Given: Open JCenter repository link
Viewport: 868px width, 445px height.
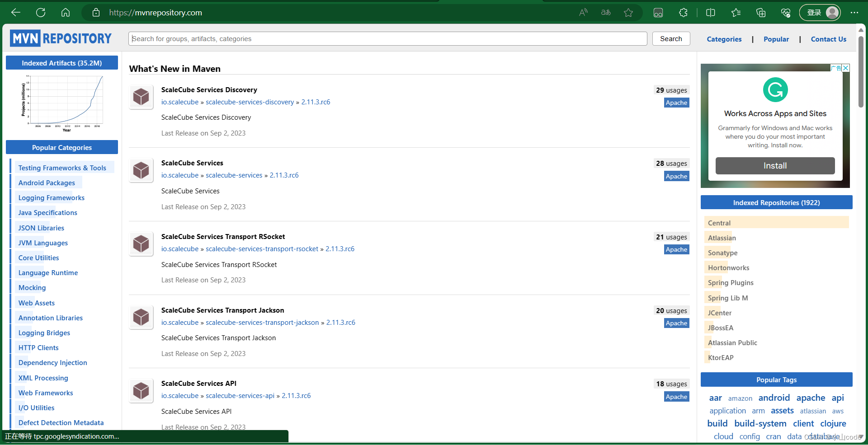Looking at the screenshot, I should 719,313.
